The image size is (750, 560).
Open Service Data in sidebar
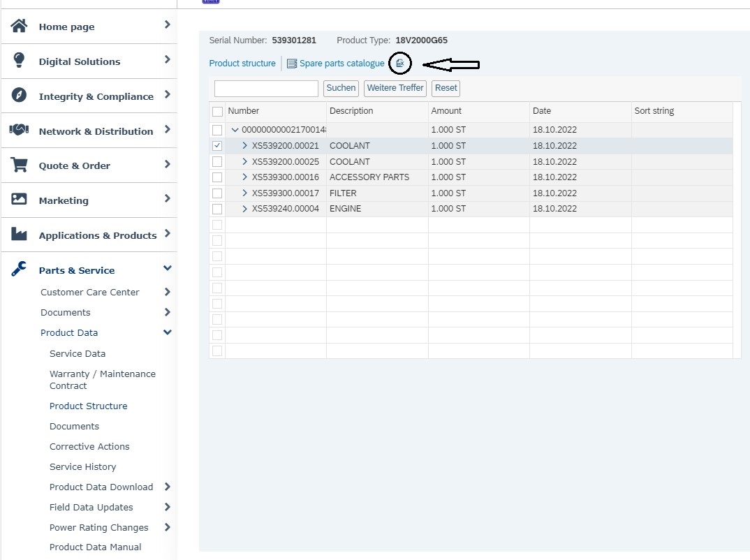[78, 353]
